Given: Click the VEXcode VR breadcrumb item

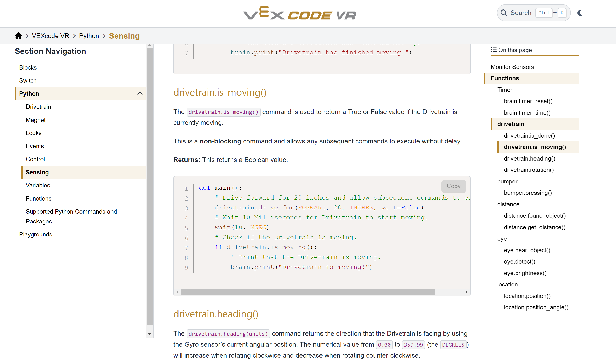Looking at the screenshot, I should pos(50,35).
